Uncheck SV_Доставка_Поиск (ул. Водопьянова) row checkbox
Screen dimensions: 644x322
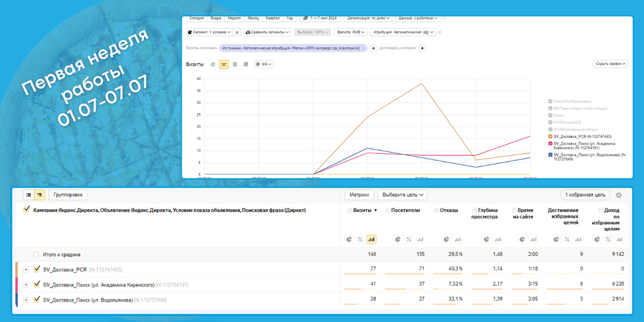(37, 299)
